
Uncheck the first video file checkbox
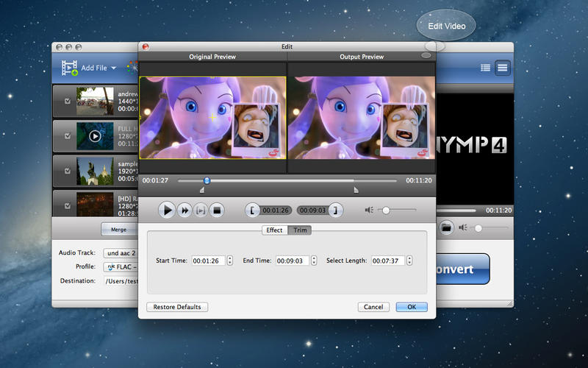coord(68,102)
